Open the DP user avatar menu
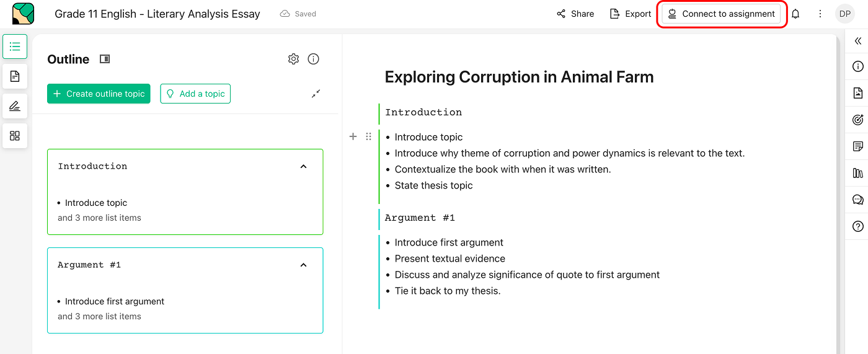Viewport: 868px width, 354px height. tap(844, 14)
